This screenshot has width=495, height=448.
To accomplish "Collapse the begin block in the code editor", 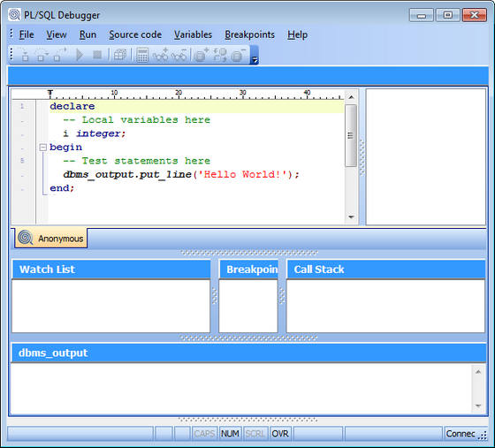I will [43, 148].
